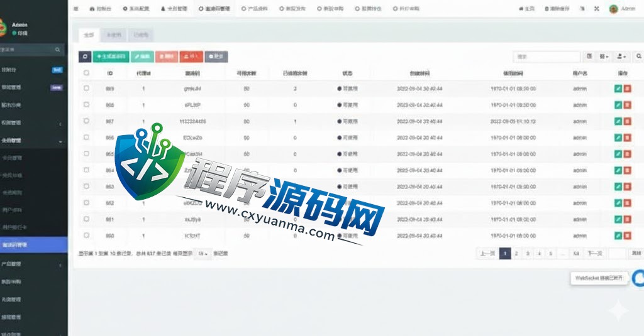Screen dimensions: 644x336
Task: Click inside the table search input field
Action: [547, 57]
